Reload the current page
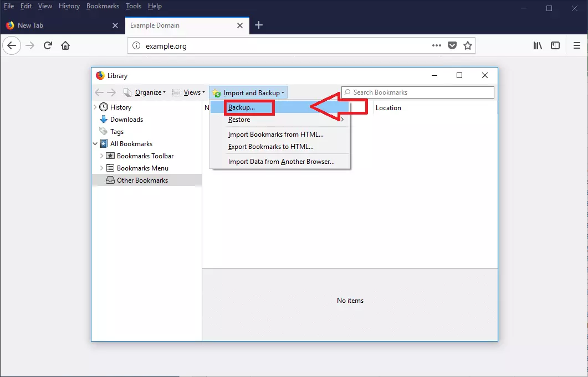588x377 pixels. (48, 46)
